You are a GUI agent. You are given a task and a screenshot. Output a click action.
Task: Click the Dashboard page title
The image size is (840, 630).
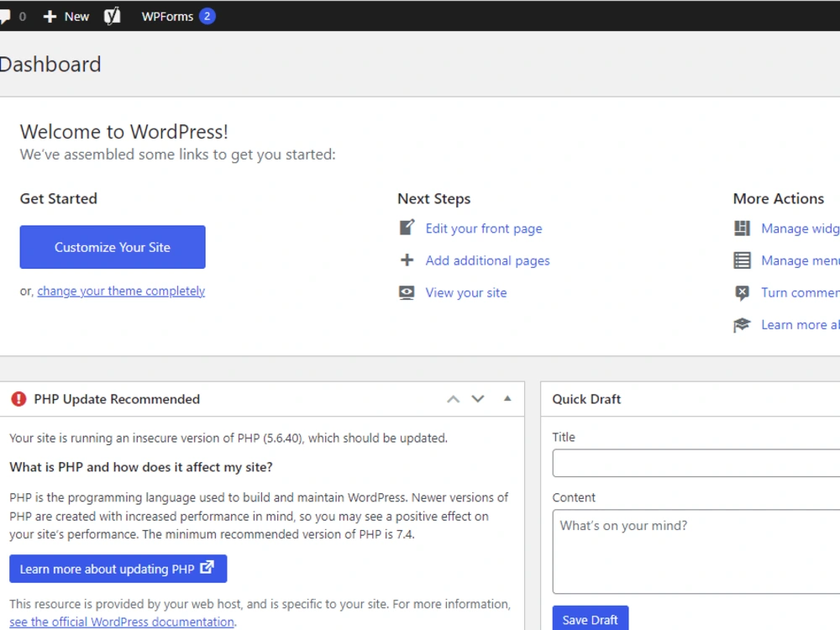50,65
